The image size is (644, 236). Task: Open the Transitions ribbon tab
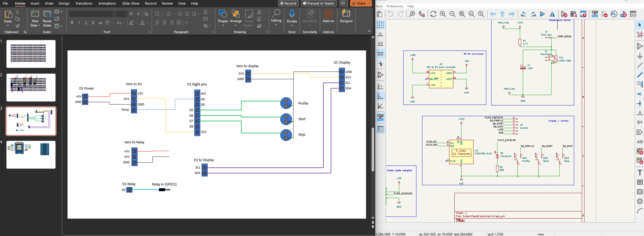tap(84, 4)
